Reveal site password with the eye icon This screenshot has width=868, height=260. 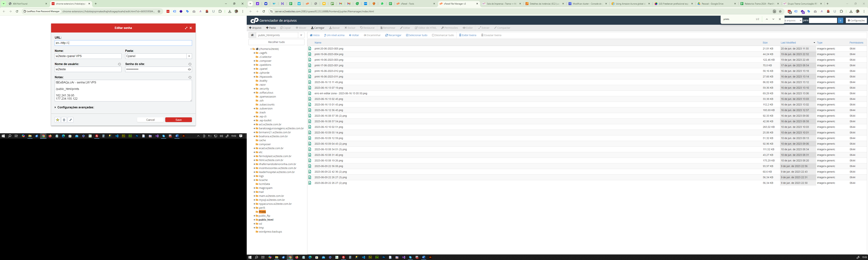tap(189, 69)
